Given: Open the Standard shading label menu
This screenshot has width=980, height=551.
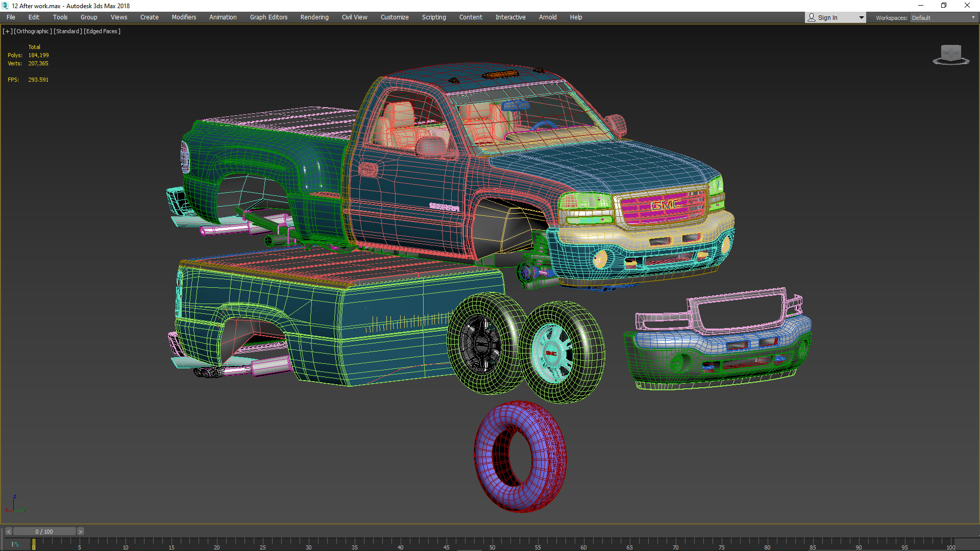Looking at the screenshot, I should click(68, 31).
